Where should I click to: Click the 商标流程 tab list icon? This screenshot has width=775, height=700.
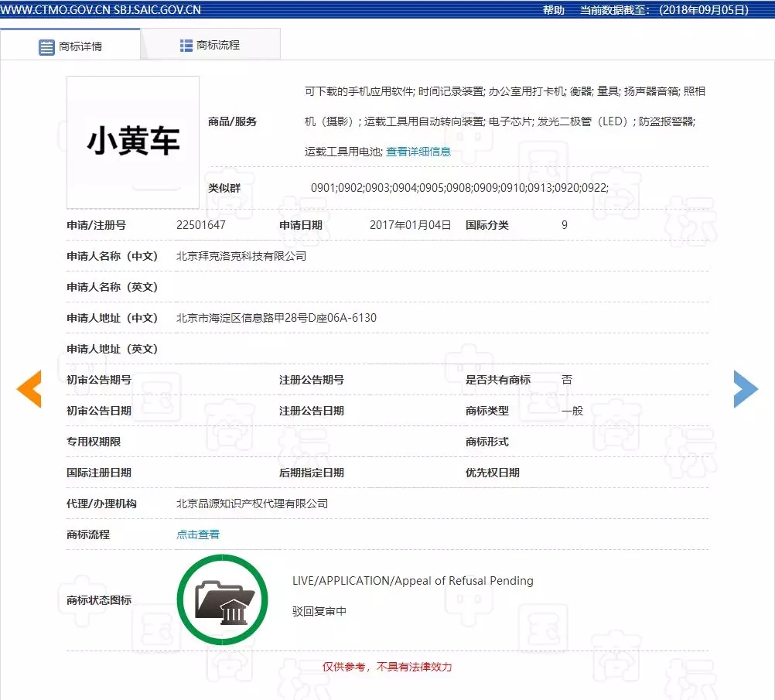186,46
